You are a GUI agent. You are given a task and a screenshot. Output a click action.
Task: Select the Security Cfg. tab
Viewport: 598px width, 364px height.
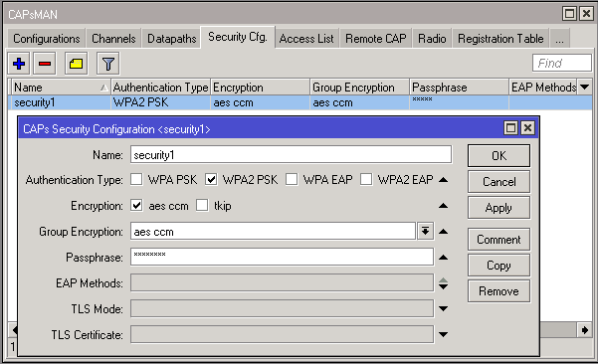tap(237, 37)
